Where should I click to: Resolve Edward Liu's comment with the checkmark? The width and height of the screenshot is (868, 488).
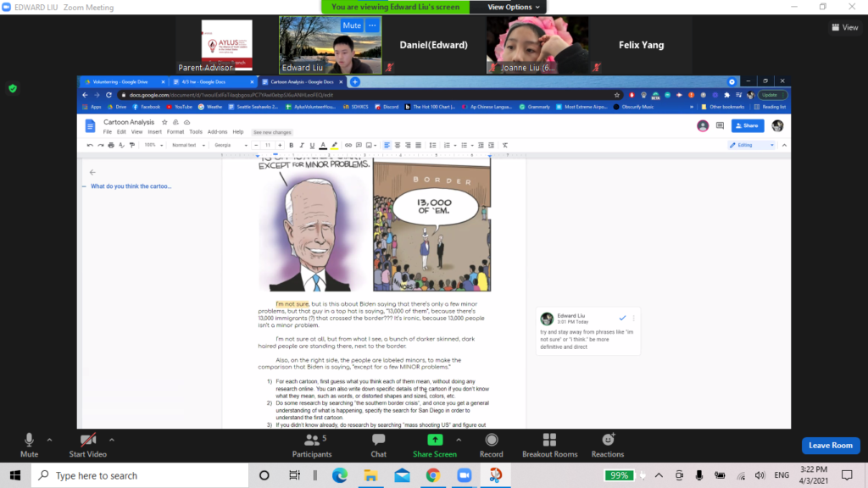[x=623, y=318]
